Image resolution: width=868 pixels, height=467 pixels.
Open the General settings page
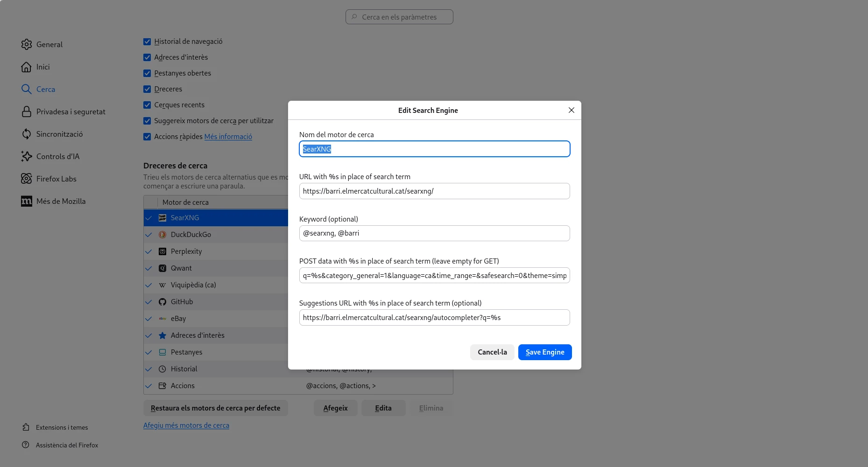pyautogui.click(x=49, y=44)
